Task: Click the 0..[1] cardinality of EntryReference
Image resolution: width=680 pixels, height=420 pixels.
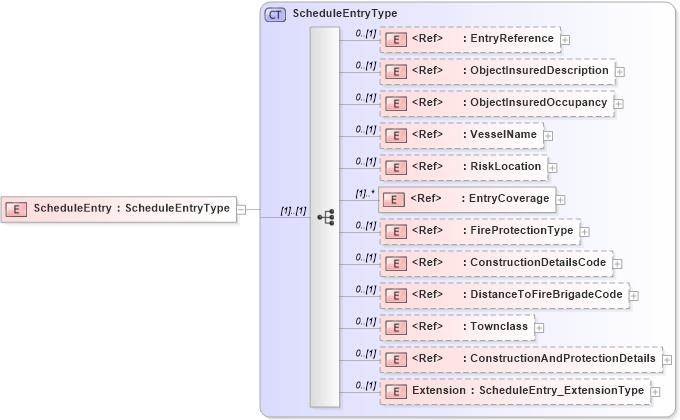Action: 366,33
